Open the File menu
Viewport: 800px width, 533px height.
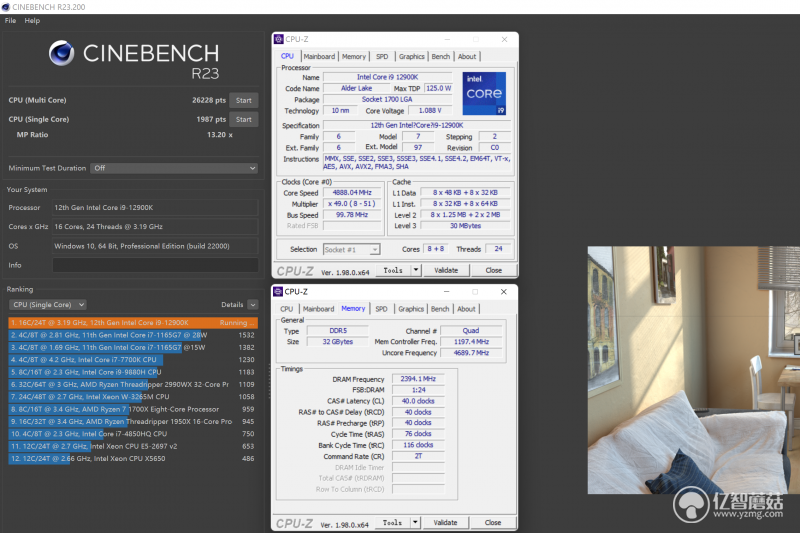click(x=10, y=20)
